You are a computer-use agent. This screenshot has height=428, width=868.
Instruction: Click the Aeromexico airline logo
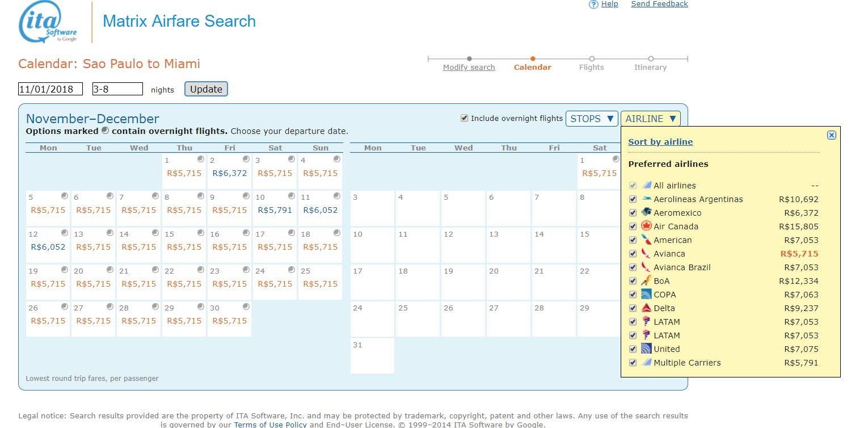click(646, 213)
